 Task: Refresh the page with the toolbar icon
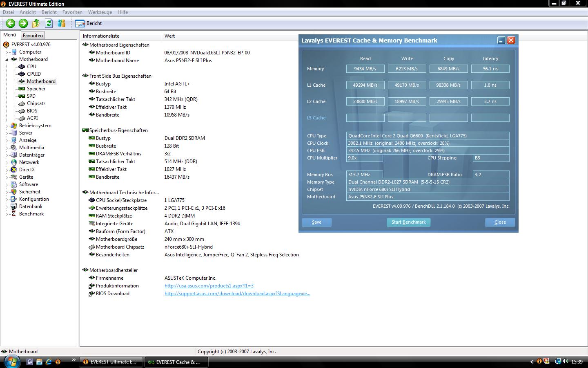coord(49,23)
